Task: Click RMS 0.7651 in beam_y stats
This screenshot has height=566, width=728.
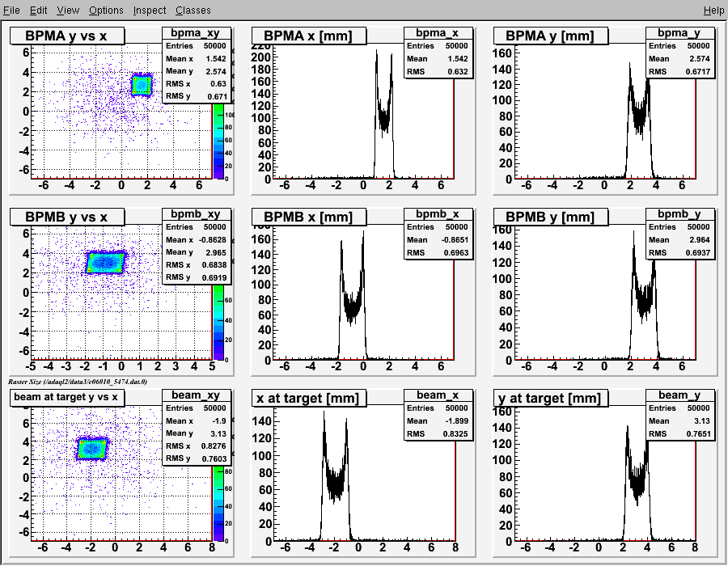Action: (x=680, y=433)
